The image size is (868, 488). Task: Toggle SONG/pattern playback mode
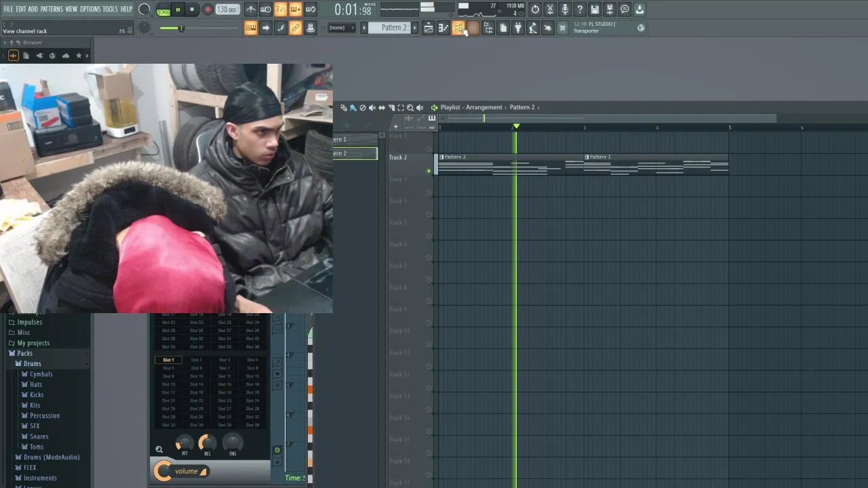coord(163,9)
